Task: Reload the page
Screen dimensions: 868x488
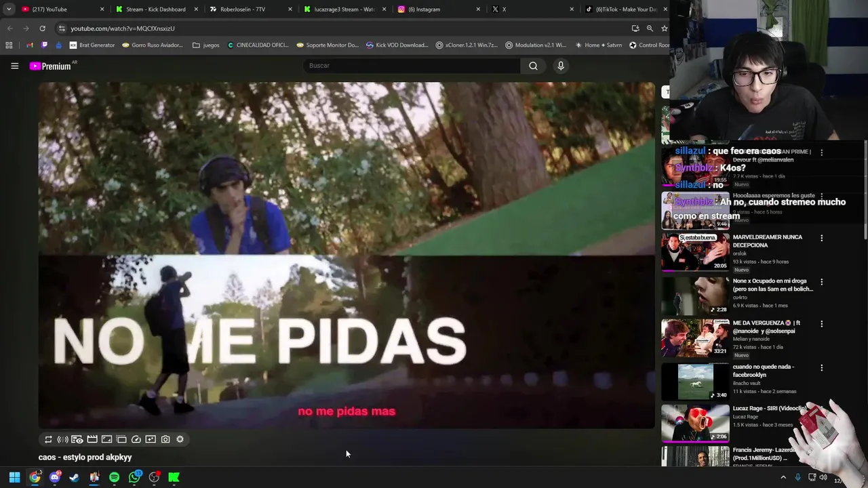Action: (42, 28)
